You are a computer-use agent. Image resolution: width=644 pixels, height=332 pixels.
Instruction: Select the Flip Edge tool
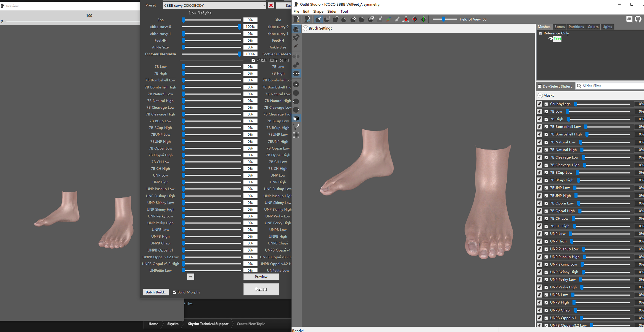point(415,19)
